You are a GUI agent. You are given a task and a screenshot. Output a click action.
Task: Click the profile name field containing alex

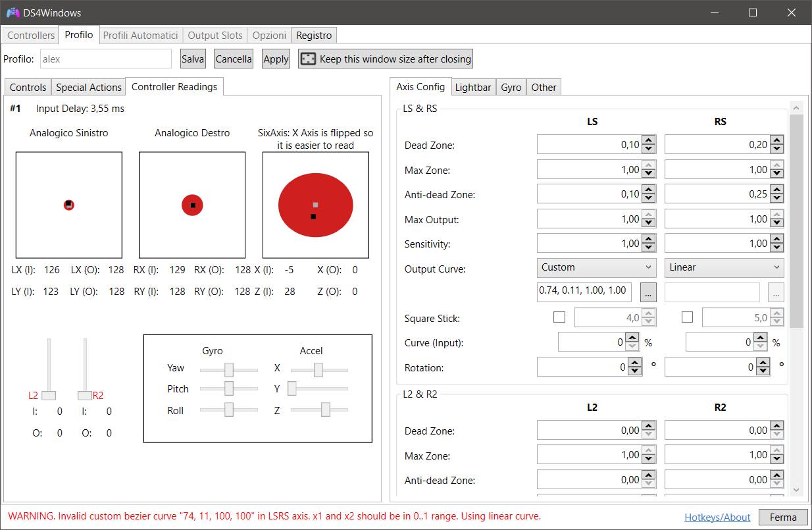click(105, 59)
